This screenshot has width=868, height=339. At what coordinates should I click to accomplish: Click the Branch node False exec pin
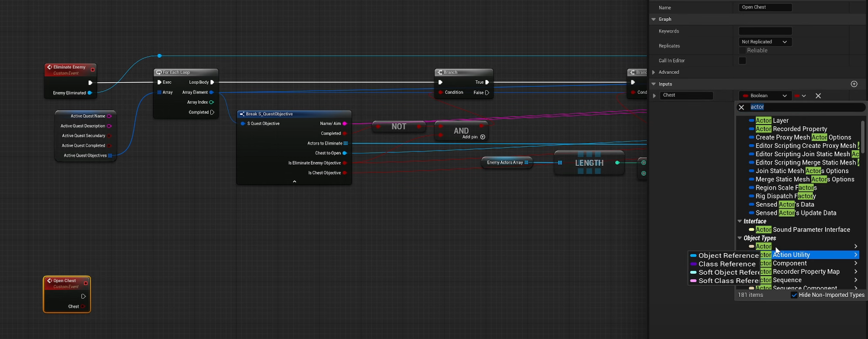pos(487,92)
